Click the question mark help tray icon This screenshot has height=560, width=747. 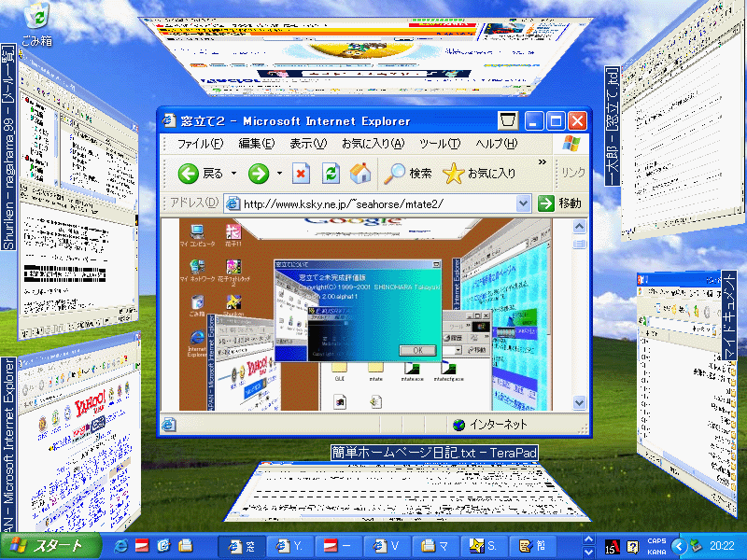tap(632, 547)
